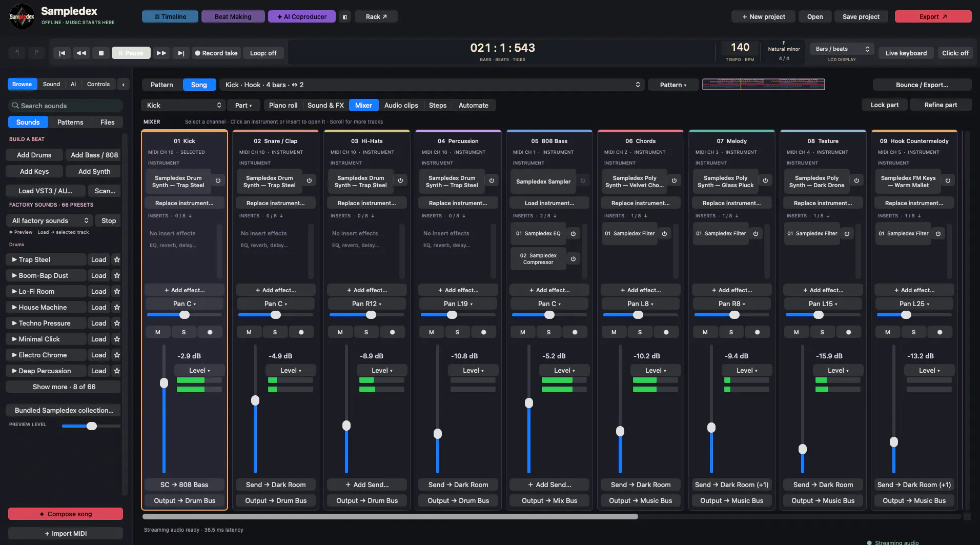Arm record on 09 Hook Countermelody channel
The image size is (980, 545).
tap(940, 332)
